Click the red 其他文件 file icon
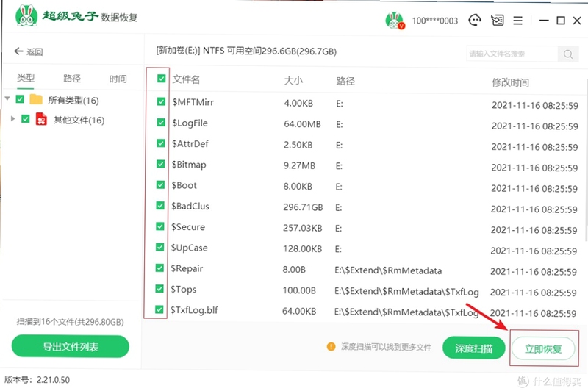This screenshot has height=391, width=588. tap(41, 119)
